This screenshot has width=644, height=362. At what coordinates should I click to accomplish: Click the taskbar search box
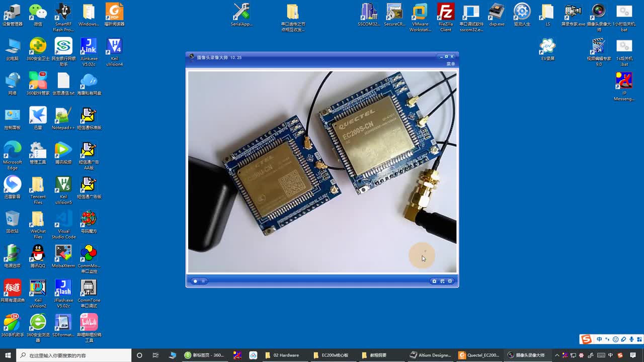pyautogui.click(x=74, y=355)
